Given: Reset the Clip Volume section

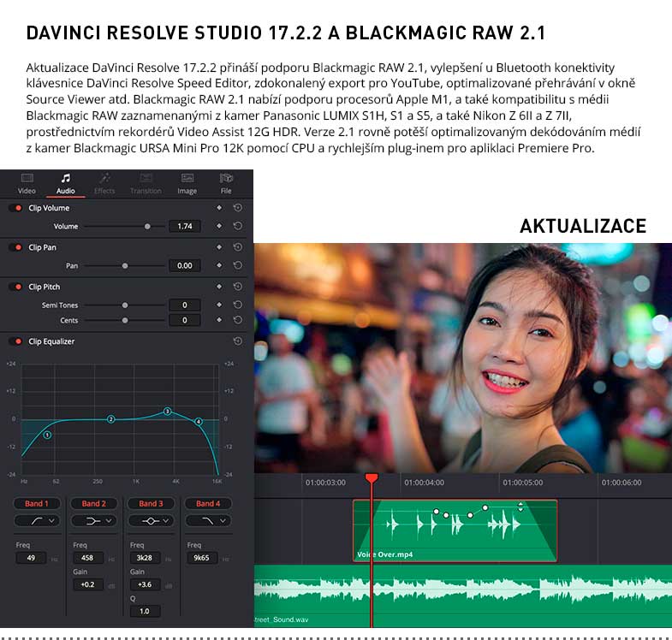Looking at the screenshot, I should (237, 208).
